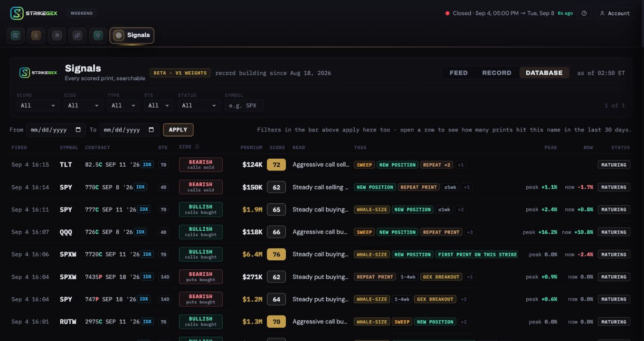This screenshot has width=644, height=341.
Task: Expand the STATUS filter dropdown
Action: click(x=199, y=105)
